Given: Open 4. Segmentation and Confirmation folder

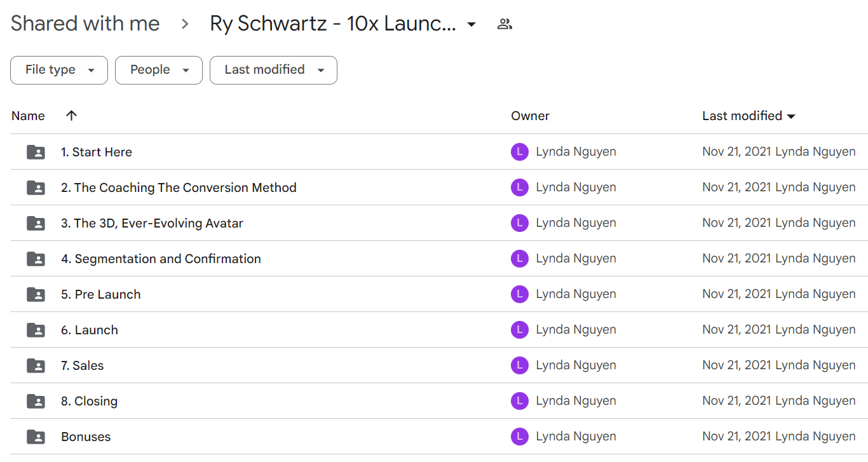Looking at the screenshot, I should pyautogui.click(x=161, y=259).
